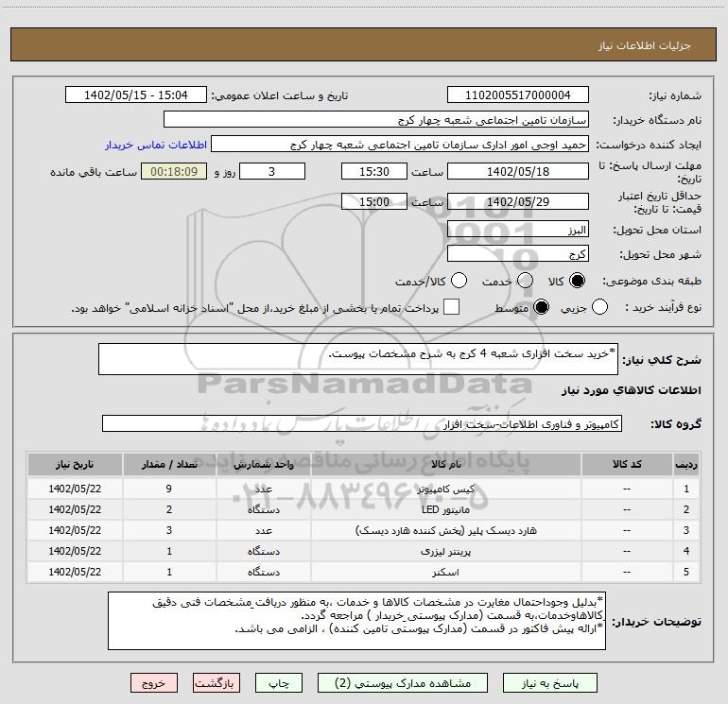This screenshot has width=728, height=704.
Task: Click the price validity time 15:00
Action: 374,201
